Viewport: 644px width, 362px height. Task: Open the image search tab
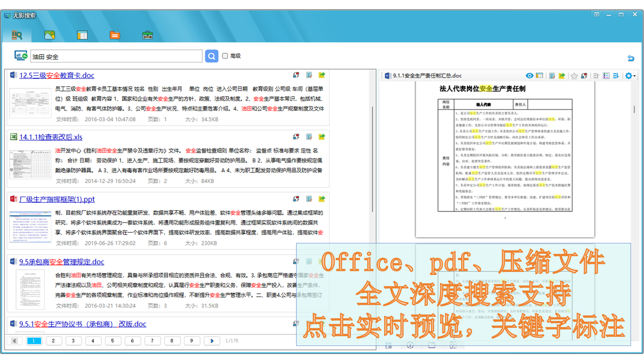coord(49,35)
